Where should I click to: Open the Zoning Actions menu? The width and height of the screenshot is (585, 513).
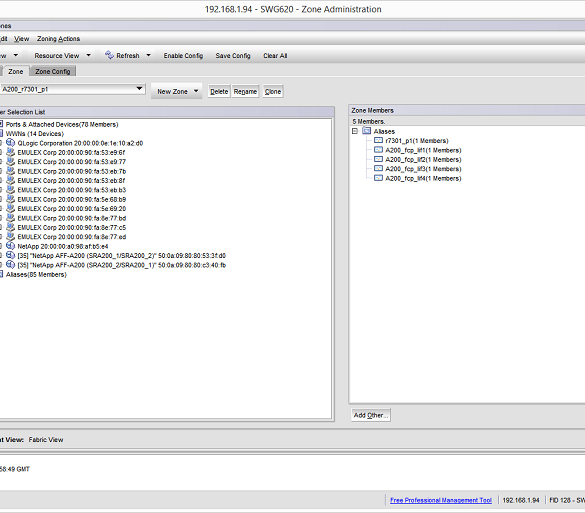pyautogui.click(x=58, y=39)
